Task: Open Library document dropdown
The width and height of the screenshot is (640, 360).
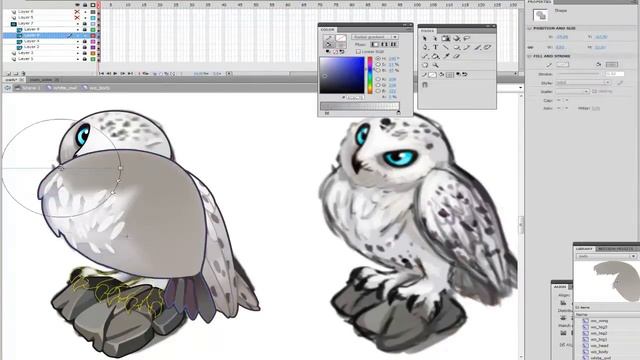Action: (607, 256)
